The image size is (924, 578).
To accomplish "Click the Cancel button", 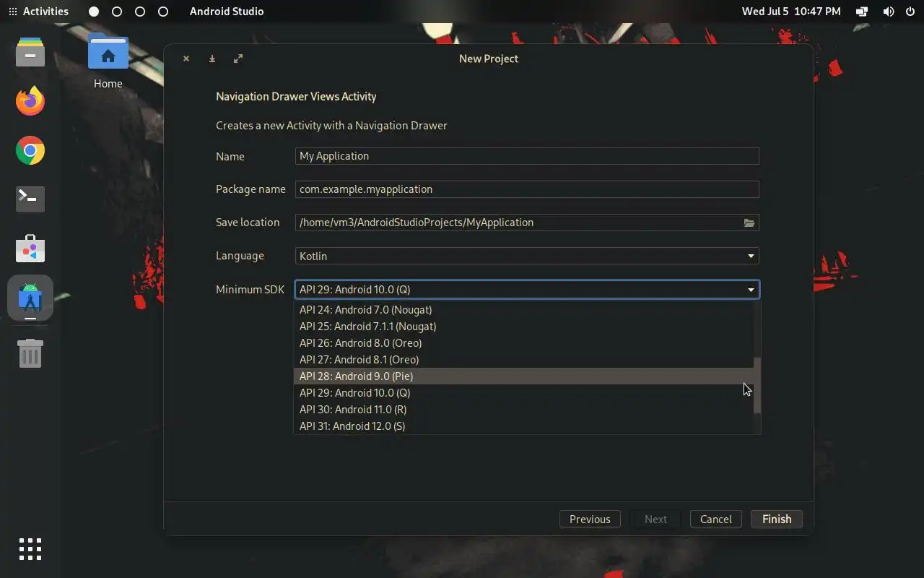I will [716, 519].
